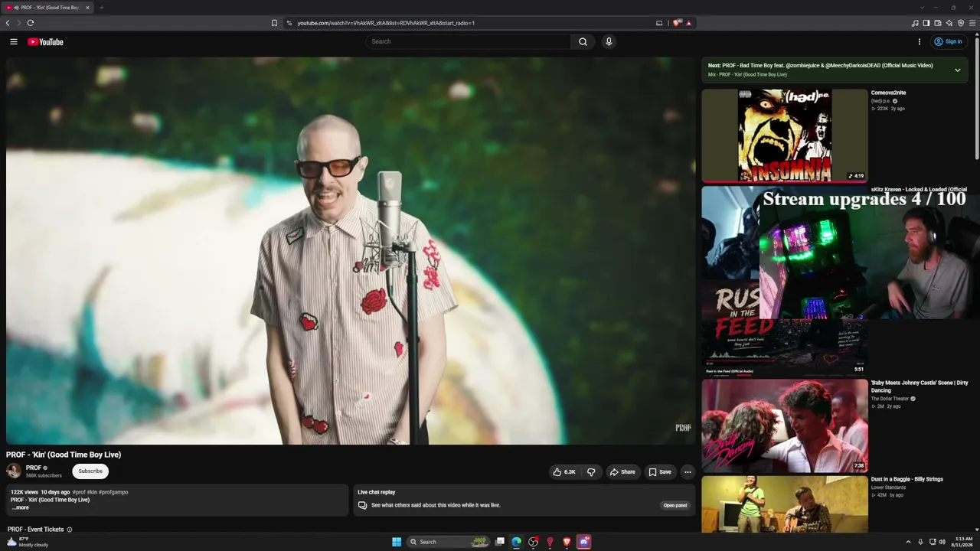Subscribe to the PROF channel
Viewport: 980px width, 551px height.
pyautogui.click(x=90, y=471)
